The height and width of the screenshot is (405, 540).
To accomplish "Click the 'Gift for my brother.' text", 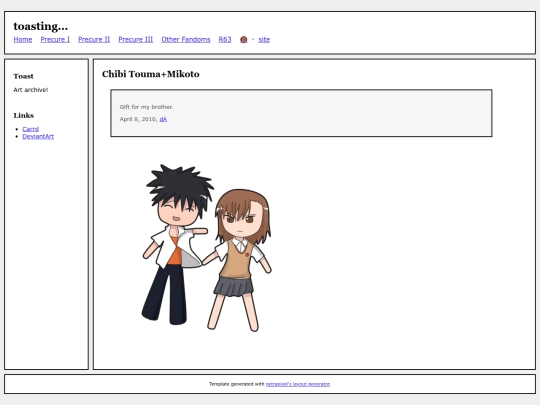I will (x=146, y=107).
